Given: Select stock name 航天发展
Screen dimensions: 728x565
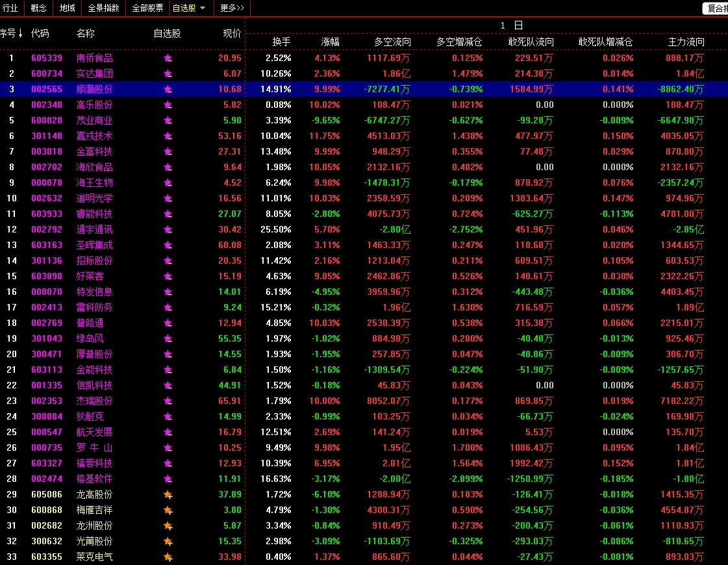Looking at the screenshot, I should 94,433.
